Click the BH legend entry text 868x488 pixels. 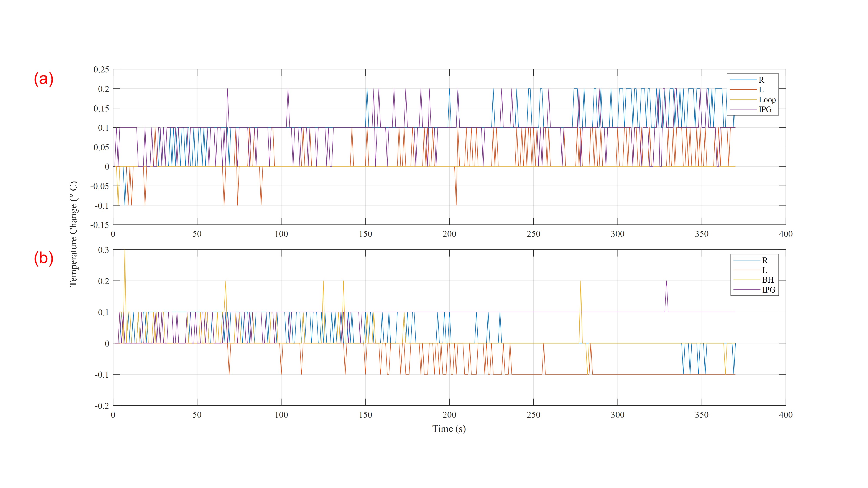tap(768, 280)
